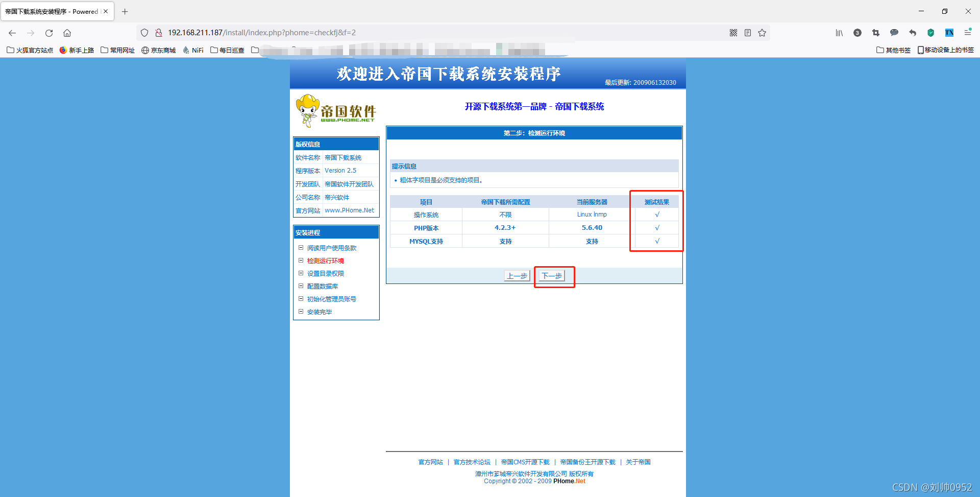Select the red 检测运行环境 step text
The width and height of the screenshot is (980, 497).
pos(326,261)
